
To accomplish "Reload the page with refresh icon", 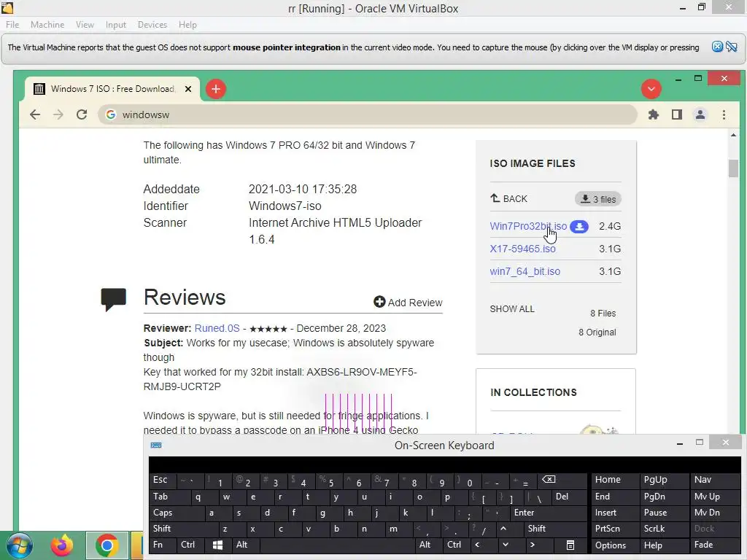I will [82, 114].
